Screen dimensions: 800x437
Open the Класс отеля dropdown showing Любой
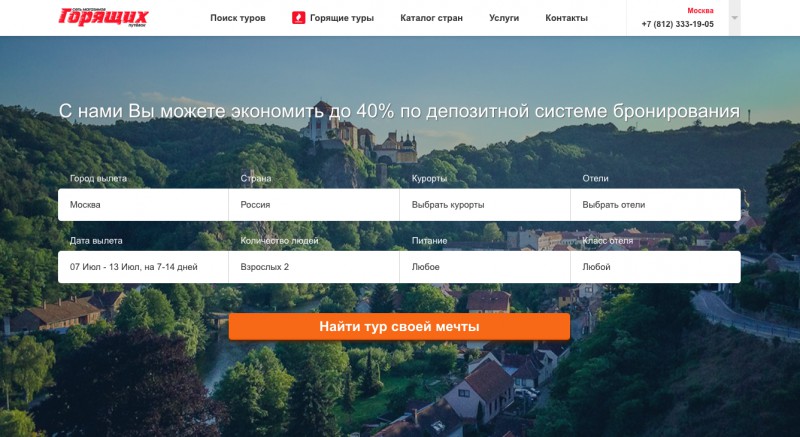[656, 267]
